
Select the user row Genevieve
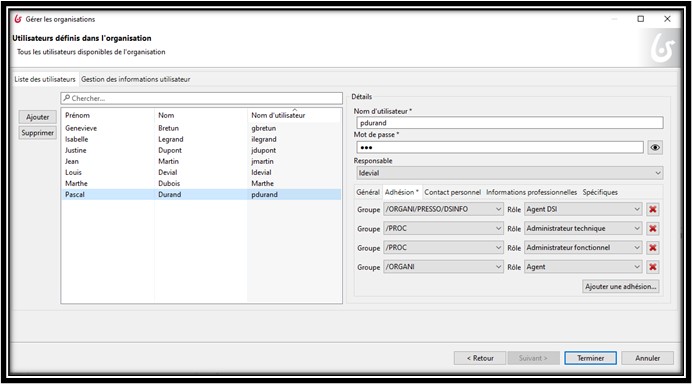[201, 128]
